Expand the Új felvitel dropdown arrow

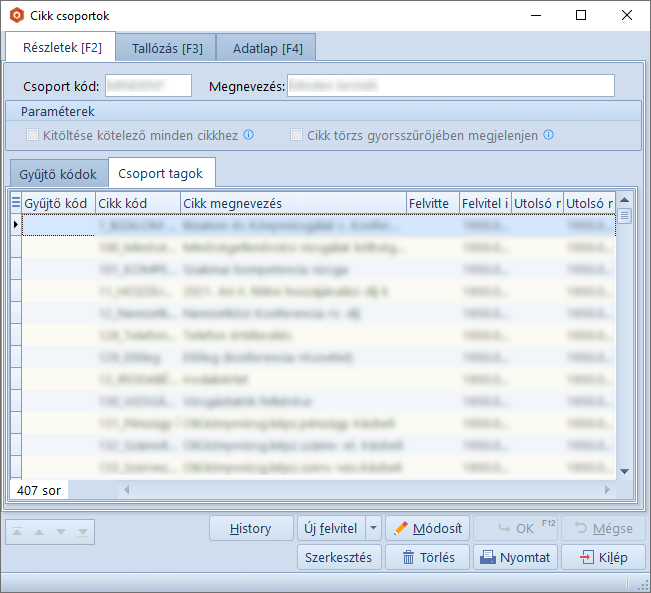pyautogui.click(x=373, y=528)
